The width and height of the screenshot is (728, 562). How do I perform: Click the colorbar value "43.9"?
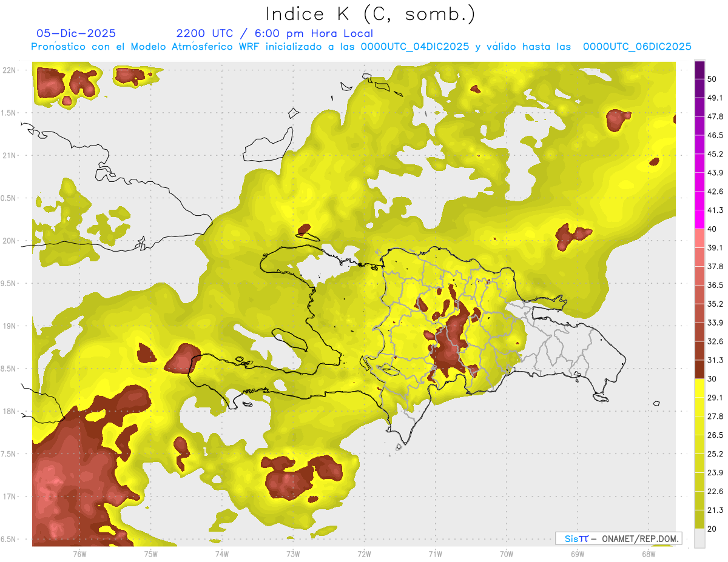pos(715,173)
